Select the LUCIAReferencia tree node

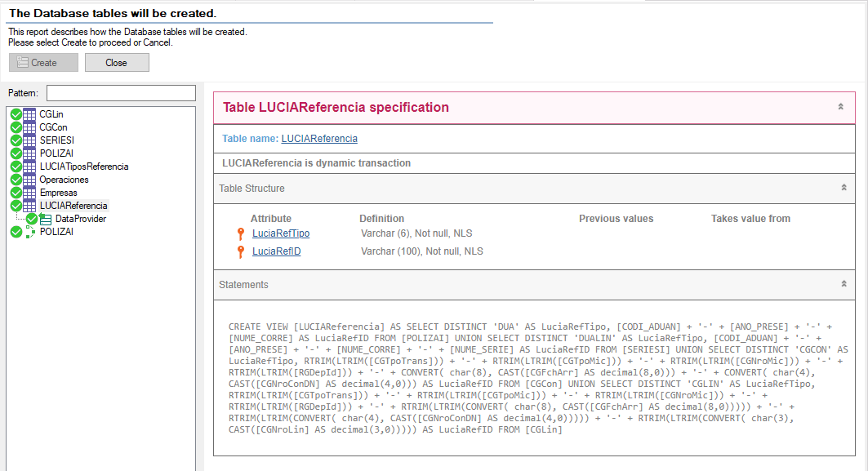tap(73, 206)
